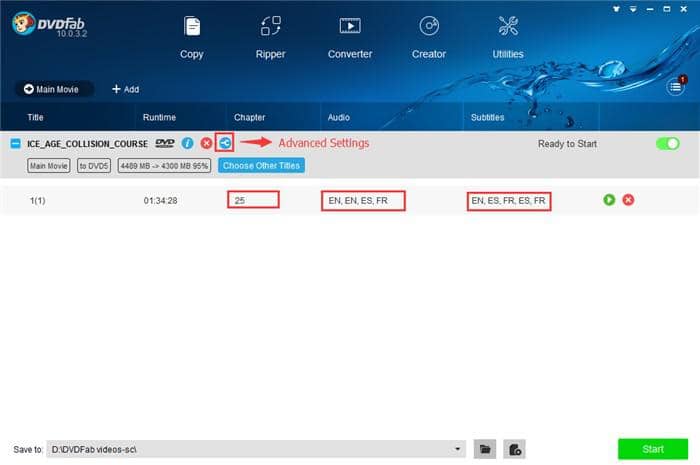This screenshot has height=465, width=700.
Task: Maximize the DVDFab window
Action: pyautogui.click(x=667, y=8)
